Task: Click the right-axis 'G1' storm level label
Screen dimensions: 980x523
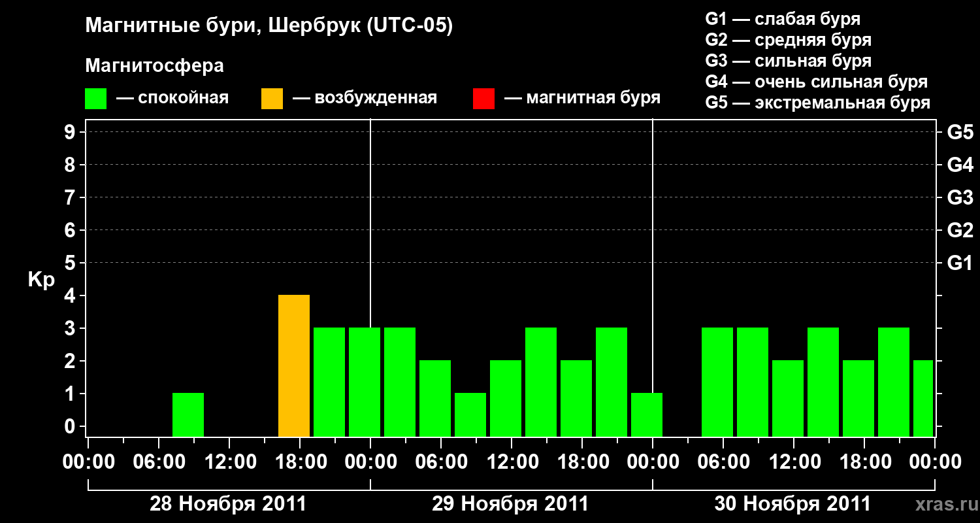Action: 960,263
